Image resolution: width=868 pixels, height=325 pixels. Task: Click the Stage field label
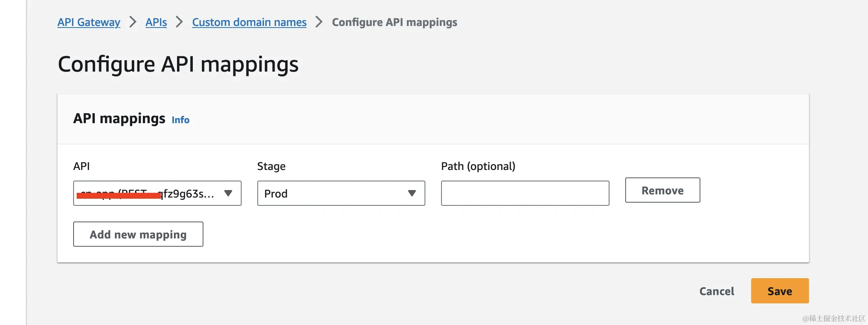click(x=271, y=166)
